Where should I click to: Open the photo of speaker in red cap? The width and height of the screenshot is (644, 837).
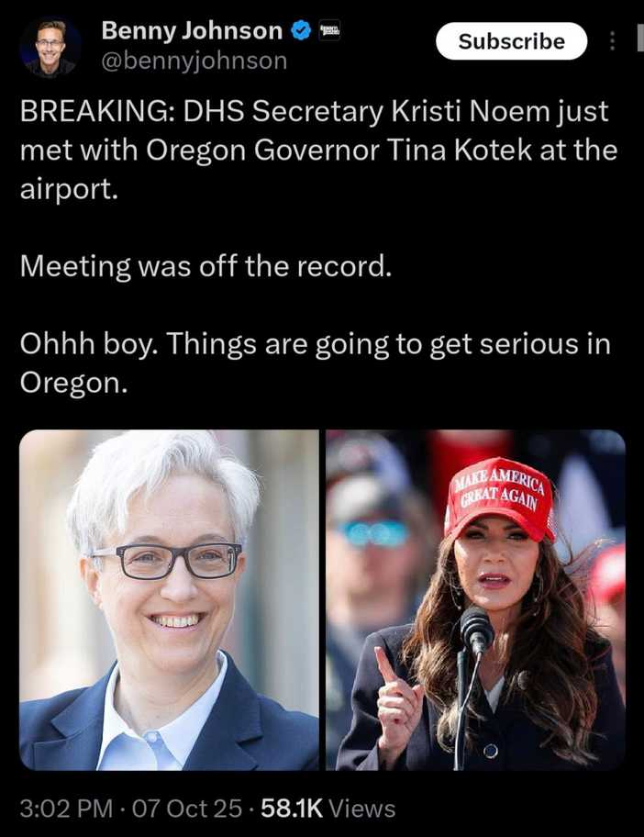(x=475, y=600)
